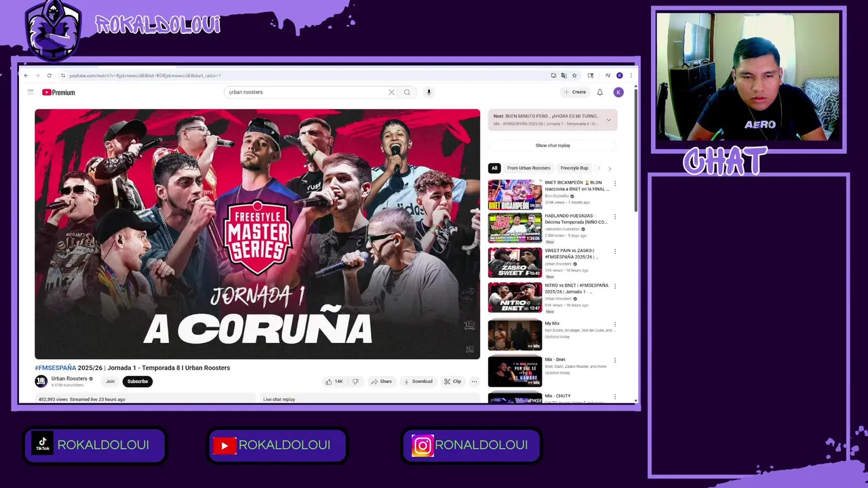Bookmark the page with the star icon

574,75
